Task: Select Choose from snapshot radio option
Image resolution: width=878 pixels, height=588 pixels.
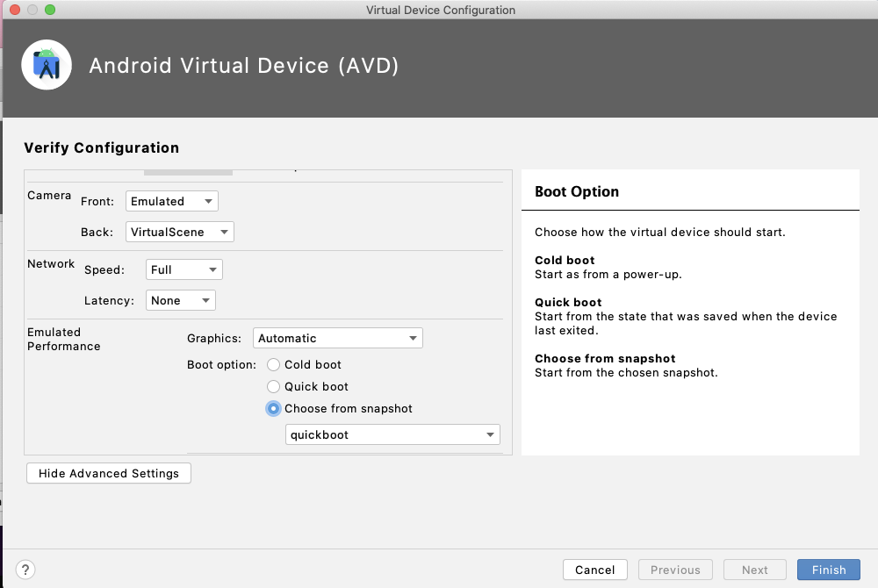Action: tap(274, 408)
